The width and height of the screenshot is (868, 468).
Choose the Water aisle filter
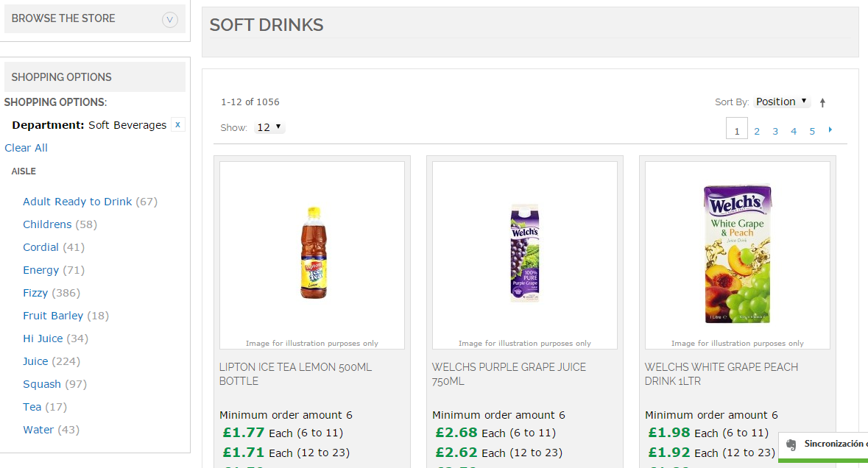[38, 430]
